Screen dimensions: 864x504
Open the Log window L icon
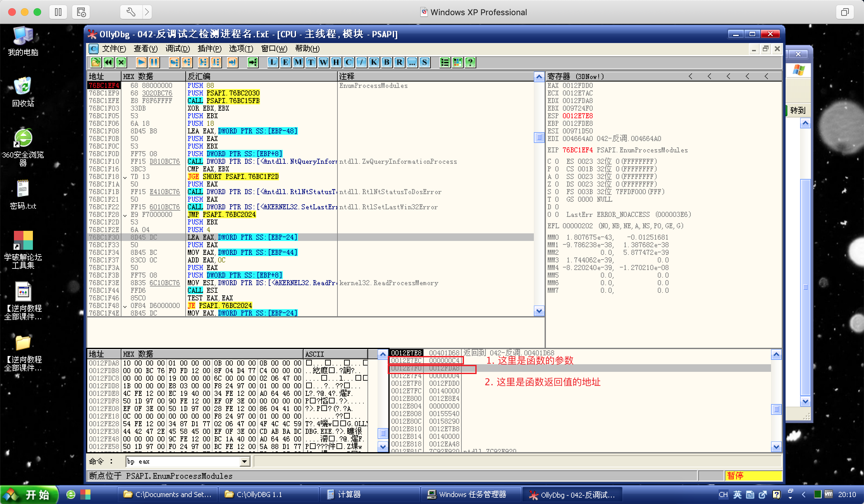pos(273,62)
